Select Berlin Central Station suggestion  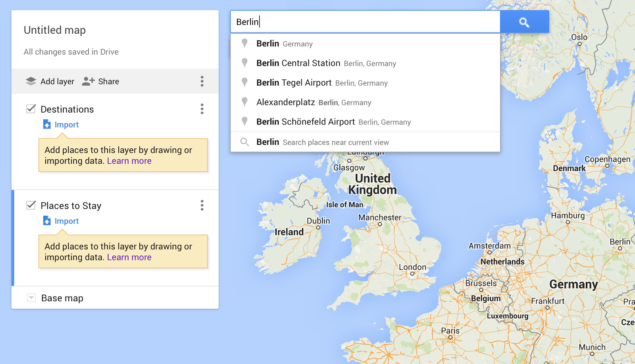point(365,63)
